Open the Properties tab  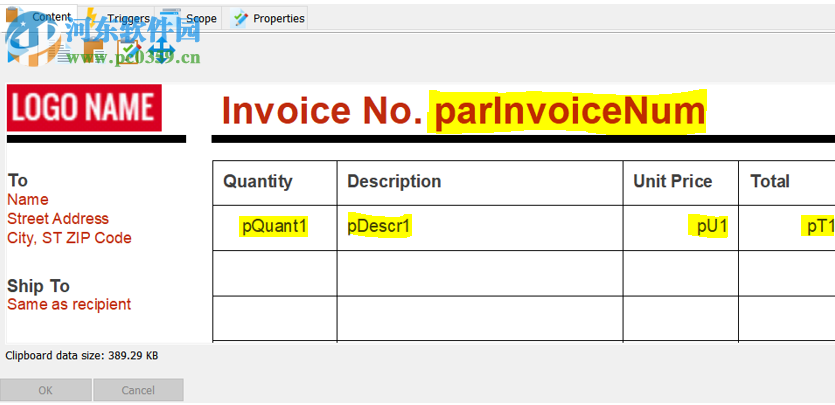265,18
